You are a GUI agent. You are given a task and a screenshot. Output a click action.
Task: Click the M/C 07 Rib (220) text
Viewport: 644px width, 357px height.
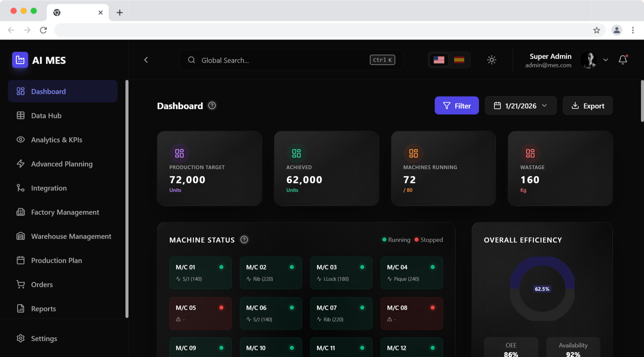(333, 319)
